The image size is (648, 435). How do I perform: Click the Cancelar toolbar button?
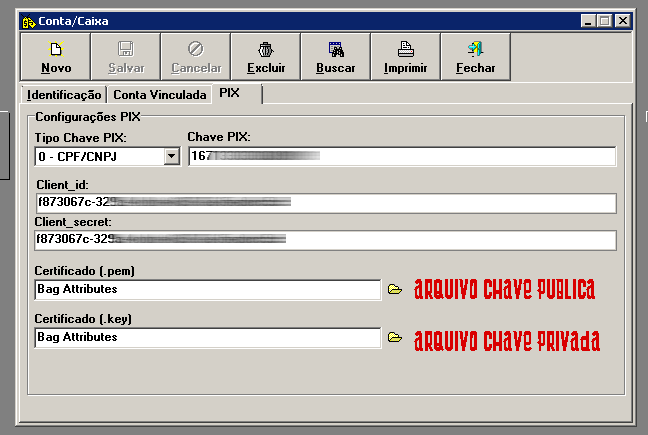click(x=196, y=57)
